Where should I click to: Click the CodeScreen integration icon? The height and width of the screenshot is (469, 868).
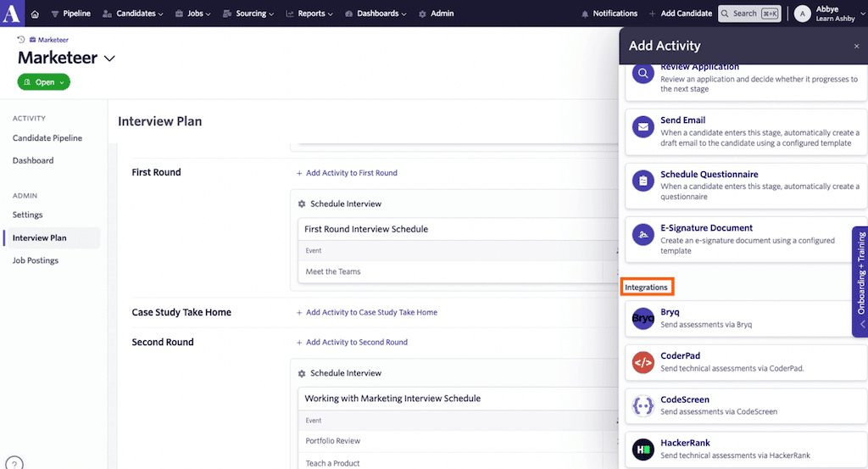coord(643,406)
